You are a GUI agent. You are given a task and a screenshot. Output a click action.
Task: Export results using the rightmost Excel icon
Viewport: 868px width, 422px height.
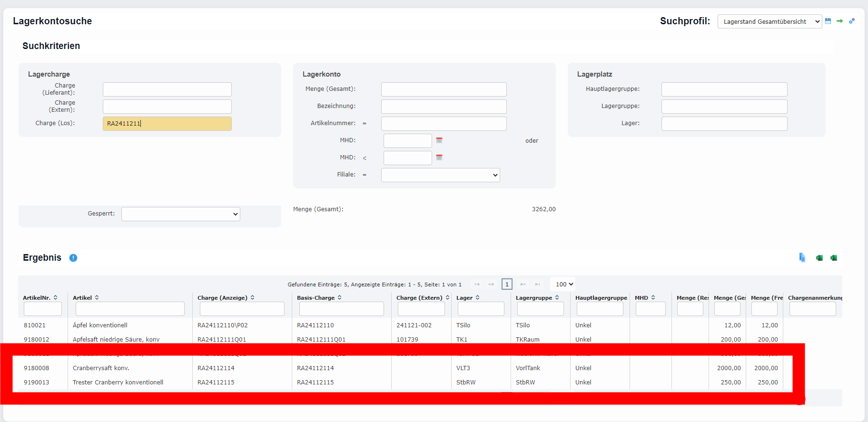coord(834,258)
